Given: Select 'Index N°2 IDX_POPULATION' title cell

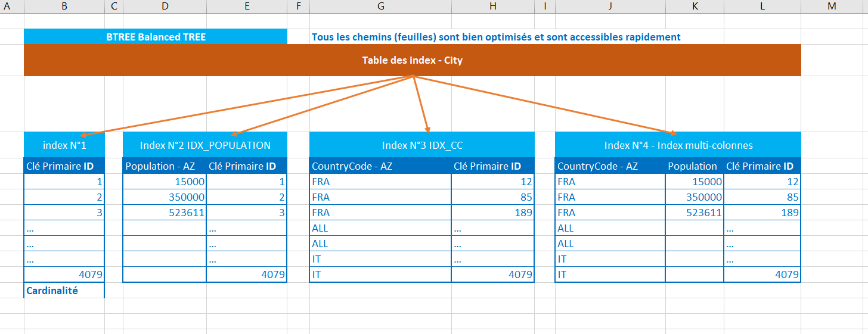Looking at the screenshot, I should (x=205, y=145).
